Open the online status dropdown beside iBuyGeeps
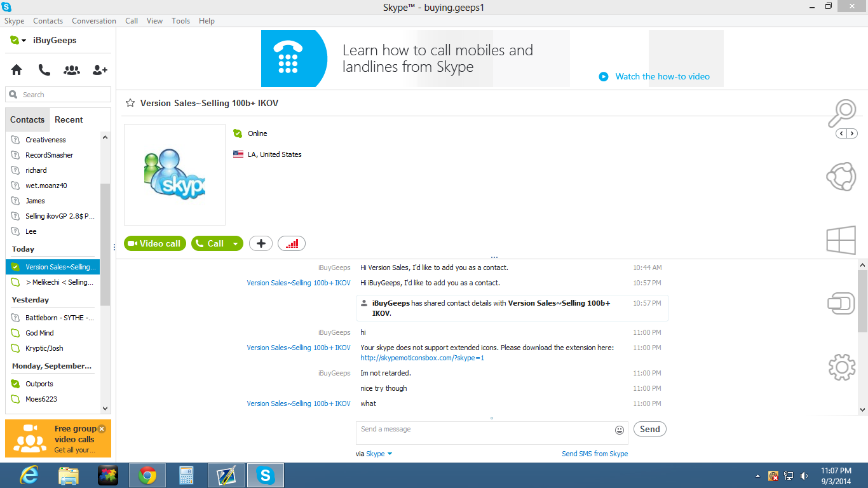The height and width of the screenshot is (488, 868). tap(18, 40)
